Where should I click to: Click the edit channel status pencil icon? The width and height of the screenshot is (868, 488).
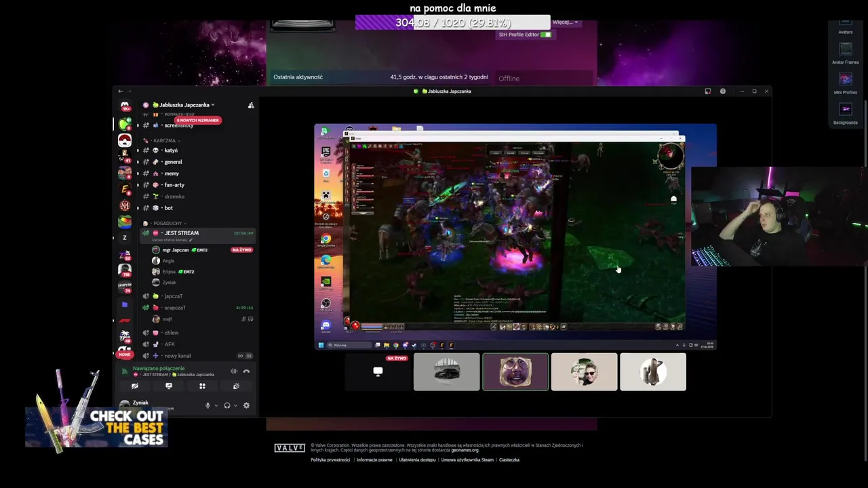click(191, 240)
